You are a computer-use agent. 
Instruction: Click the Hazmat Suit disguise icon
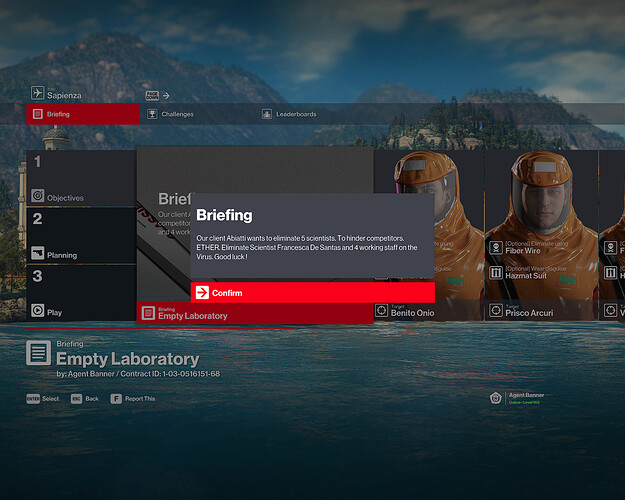(x=496, y=273)
